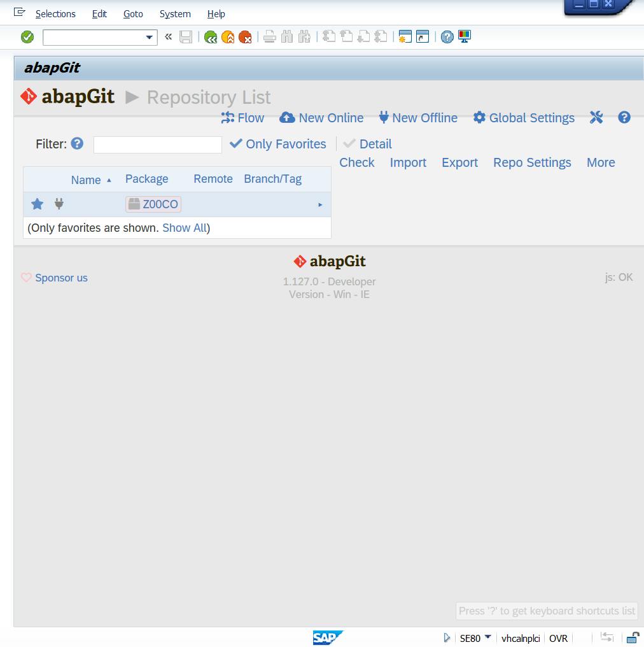The image size is (644, 647).
Task: Open the Edit menu
Action: click(x=99, y=14)
